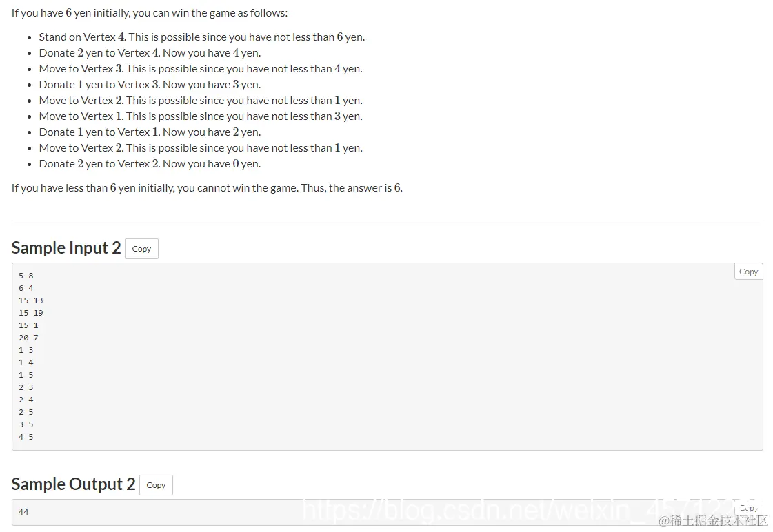Click 'Thus, the answer is 6' sentence
The width and height of the screenshot is (773, 532).
(x=352, y=187)
